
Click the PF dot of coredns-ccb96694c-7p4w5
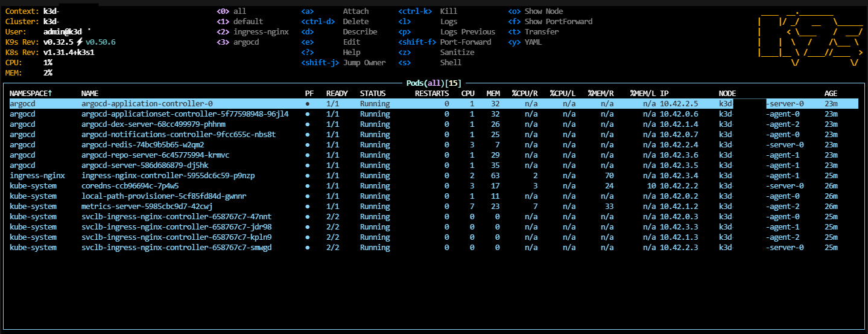(x=308, y=186)
